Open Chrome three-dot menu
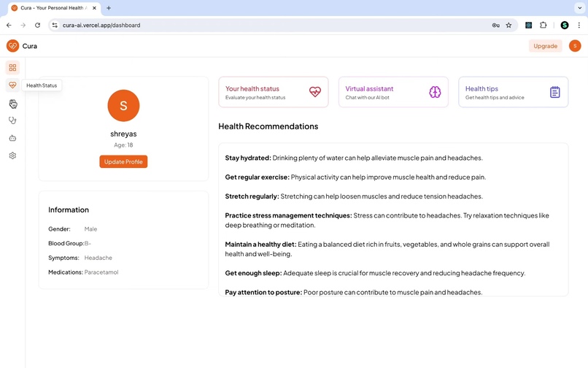Screen dimensions: 588x368 coord(579,25)
